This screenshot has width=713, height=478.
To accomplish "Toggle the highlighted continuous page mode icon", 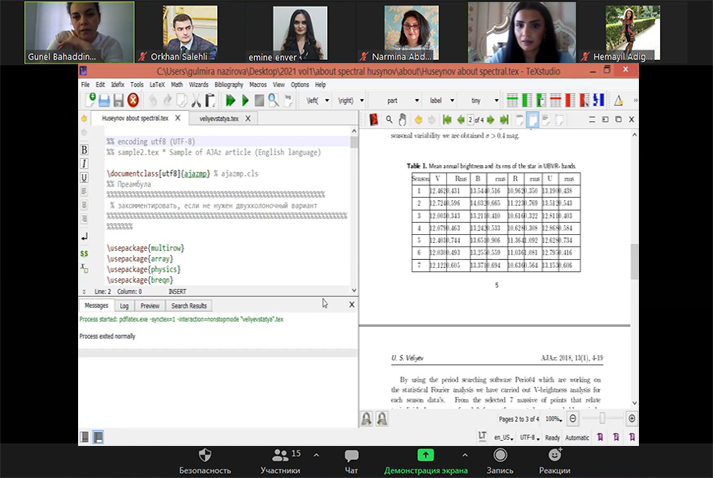I will tap(532, 120).
